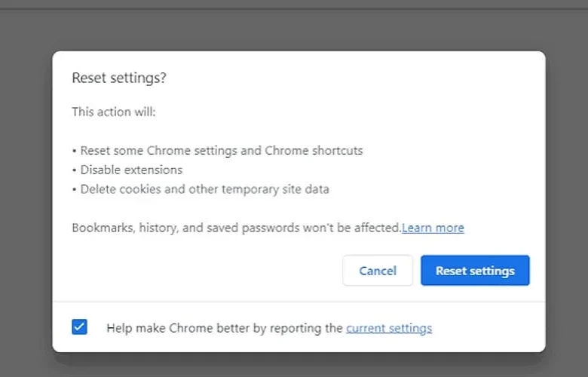The image size is (588, 377).
Task: Uncheck the Help make Chrome better checkbox
Action: coord(79,326)
